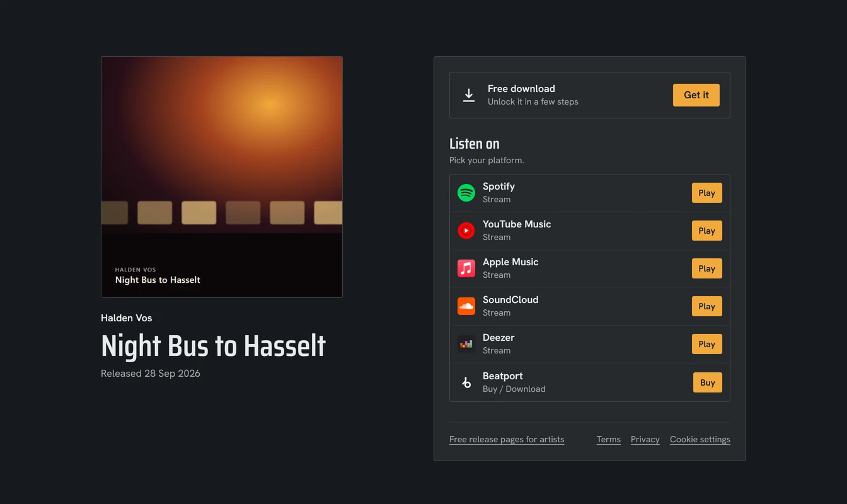This screenshot has height=504, width=847.
Task: Click the large Night Bus to Hasselt heading
Action: (213, 346)
